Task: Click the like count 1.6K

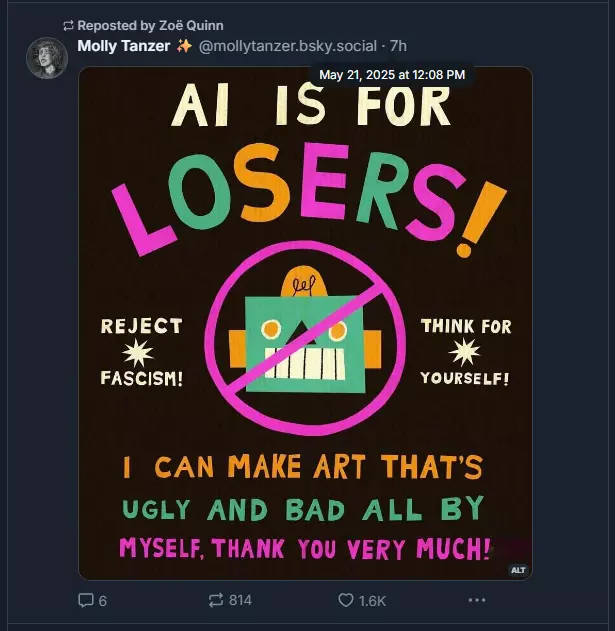Action: click(x=372, y=601)
